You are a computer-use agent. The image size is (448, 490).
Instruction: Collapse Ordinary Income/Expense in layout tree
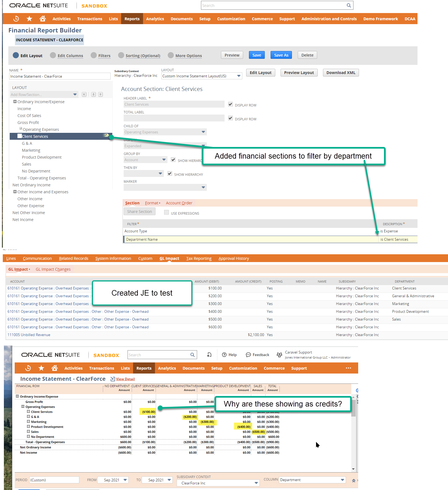click(15, 101)
